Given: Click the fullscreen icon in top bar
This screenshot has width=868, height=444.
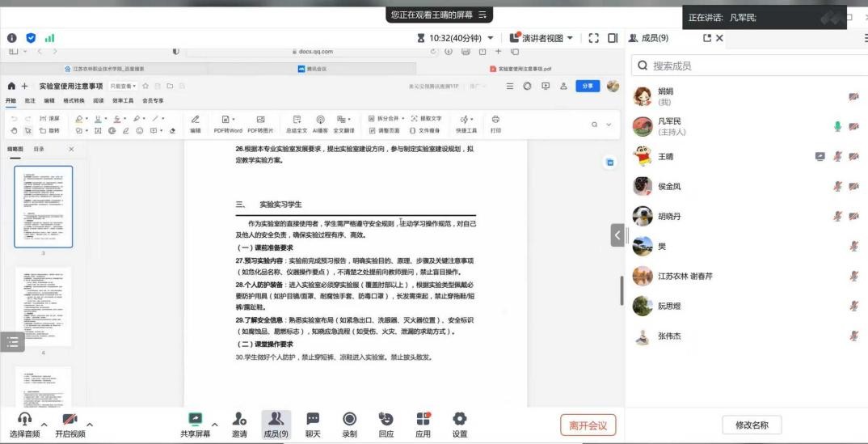Looking at the screenshot, I should tap(594, 38).
